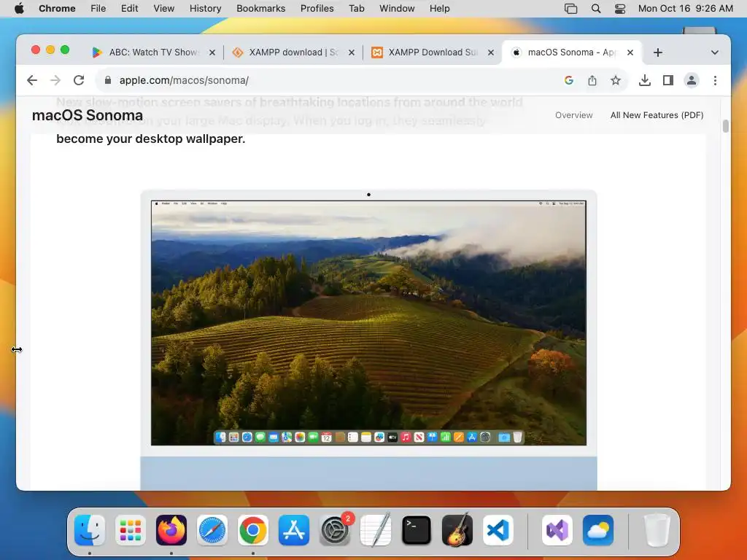Click the macOS Sonoma page title
The width and height of the screenshot is (747, 560).
click(88, 115)
